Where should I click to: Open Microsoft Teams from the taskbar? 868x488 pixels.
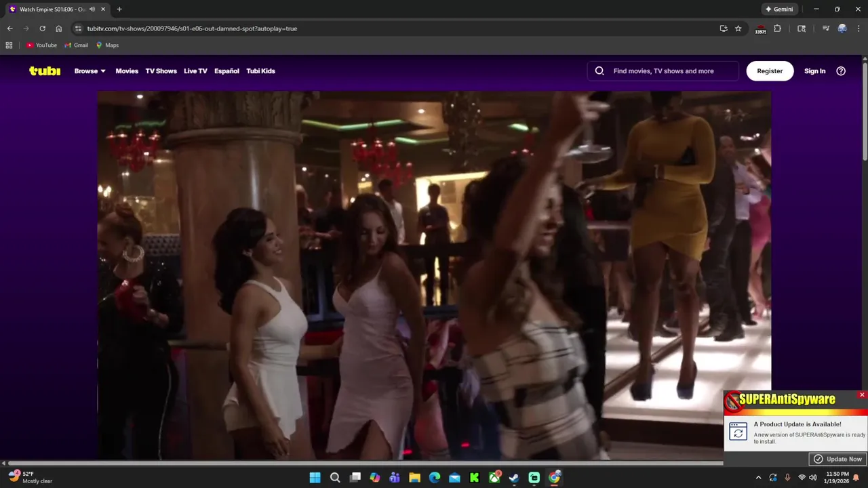click(395, 477)
